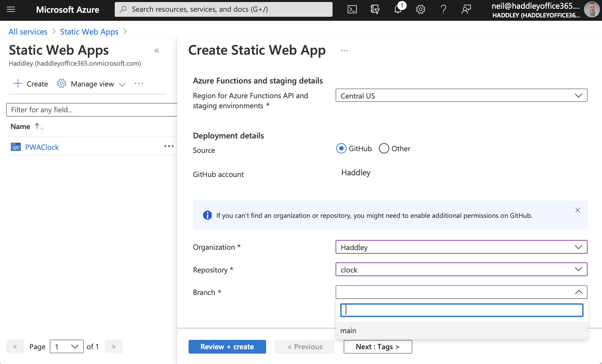Select Other as deployment source
The height and width of the screenshot is (364, 602).
tap(384, 148)
